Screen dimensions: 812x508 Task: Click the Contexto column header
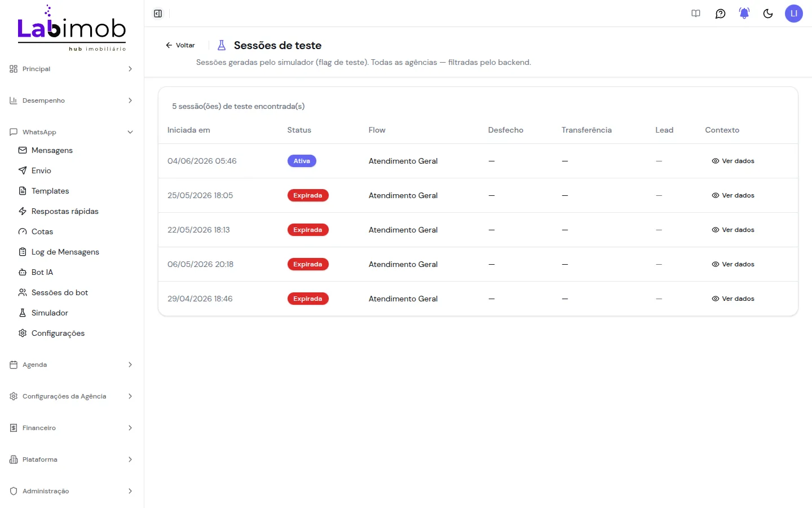pos(722,130)
